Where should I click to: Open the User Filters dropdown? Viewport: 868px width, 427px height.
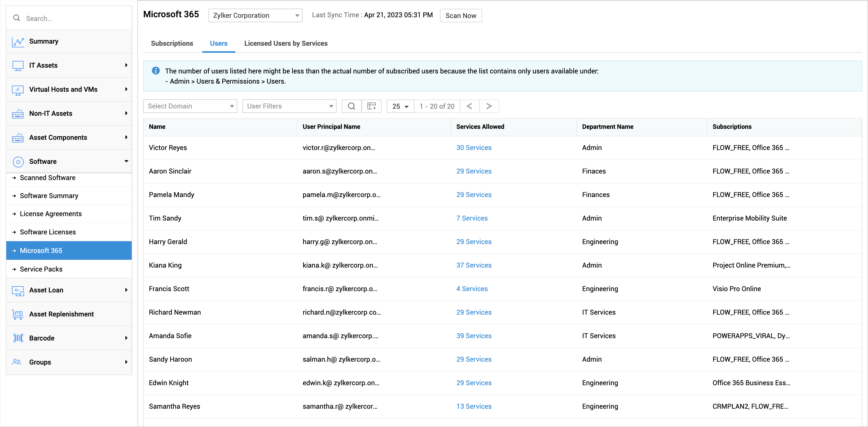coord(289,106)
